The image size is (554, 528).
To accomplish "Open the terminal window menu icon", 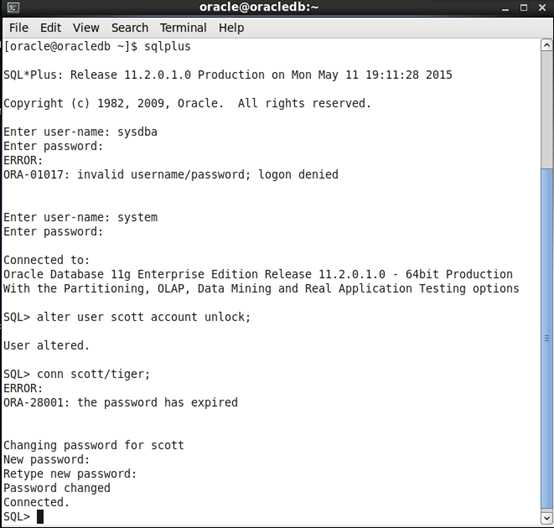I will 13,7.
